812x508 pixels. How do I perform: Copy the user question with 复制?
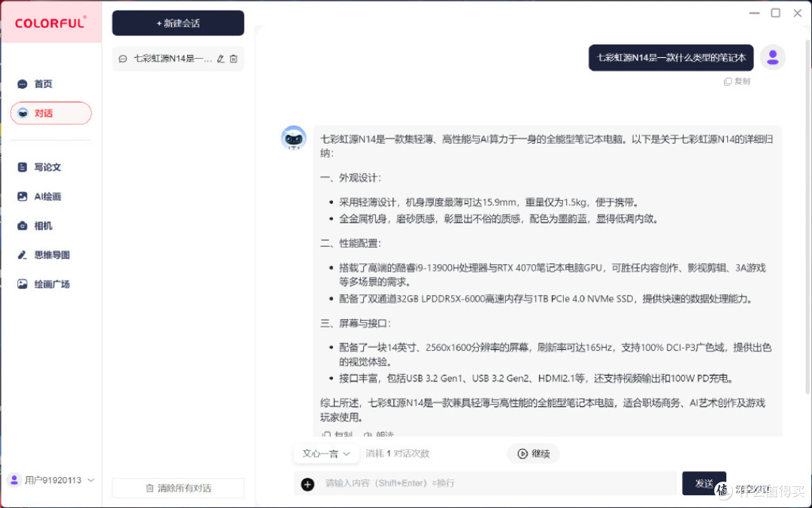[x=737, y=81]
